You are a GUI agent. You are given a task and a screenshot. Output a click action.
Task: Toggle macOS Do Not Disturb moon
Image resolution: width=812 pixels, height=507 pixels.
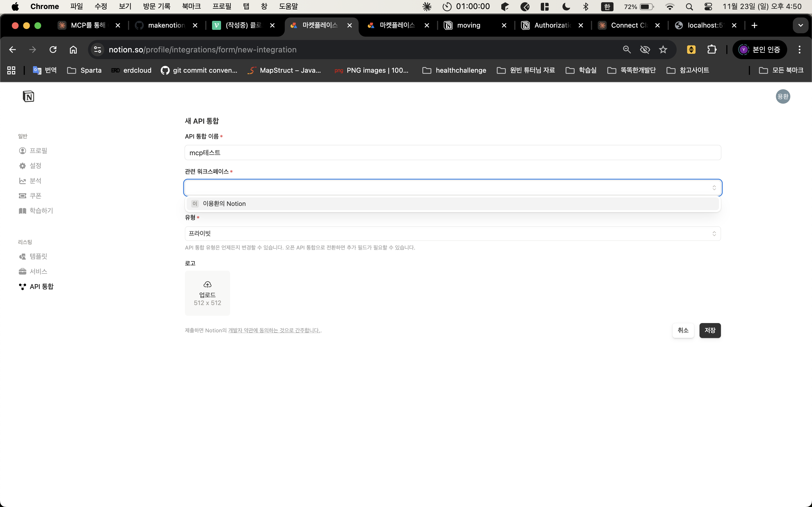tap(566, 6)
